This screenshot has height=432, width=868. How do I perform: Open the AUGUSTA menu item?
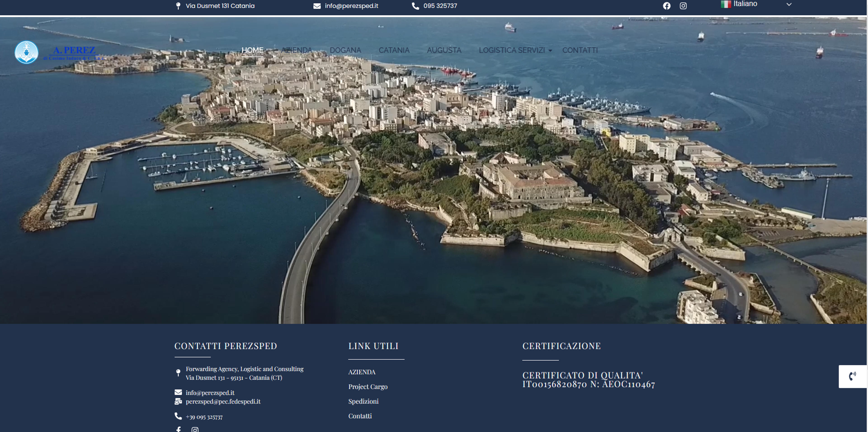coord(444,50)
